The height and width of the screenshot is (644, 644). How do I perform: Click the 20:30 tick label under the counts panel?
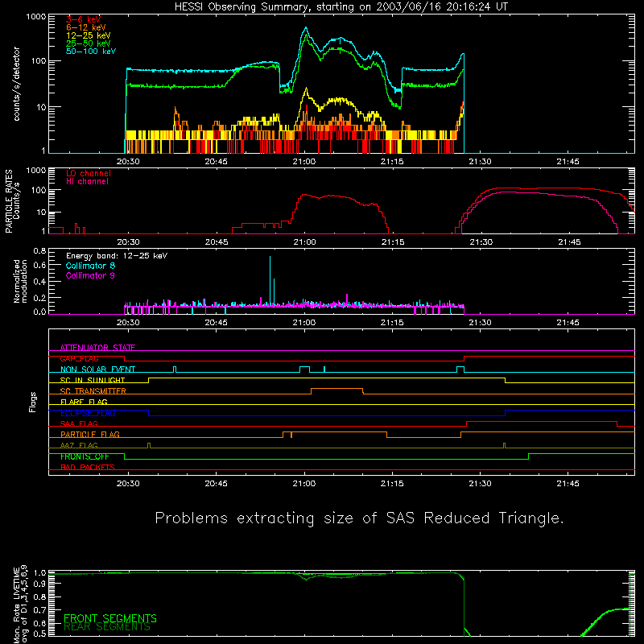[128, 162]
